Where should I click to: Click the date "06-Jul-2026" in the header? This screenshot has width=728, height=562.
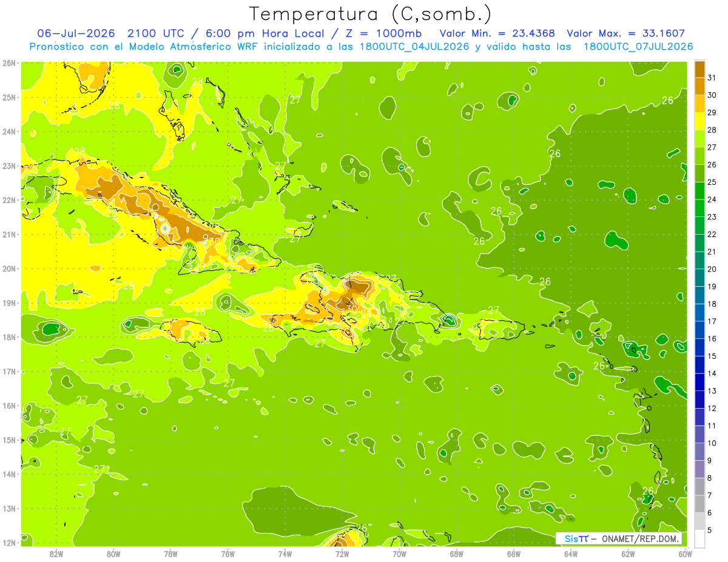pos(76,33)
